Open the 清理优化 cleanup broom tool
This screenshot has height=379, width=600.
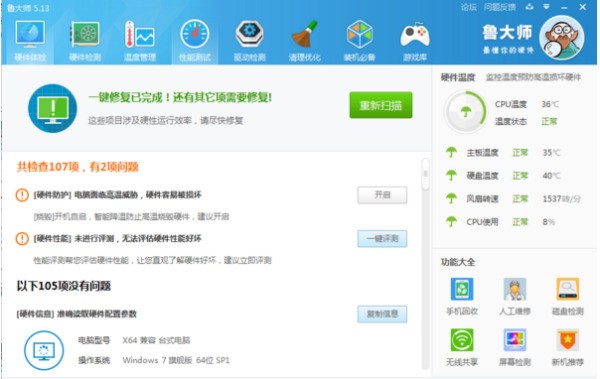(305, 41)
